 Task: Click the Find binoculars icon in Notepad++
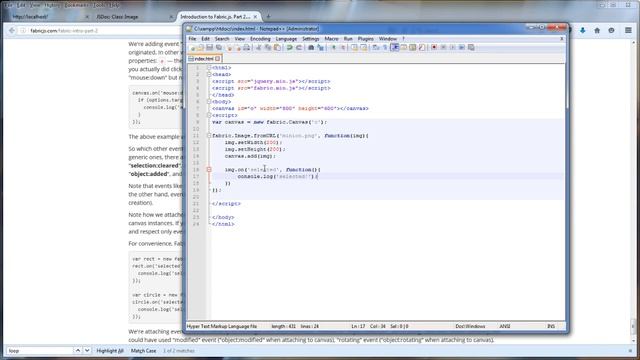(311, 48)
